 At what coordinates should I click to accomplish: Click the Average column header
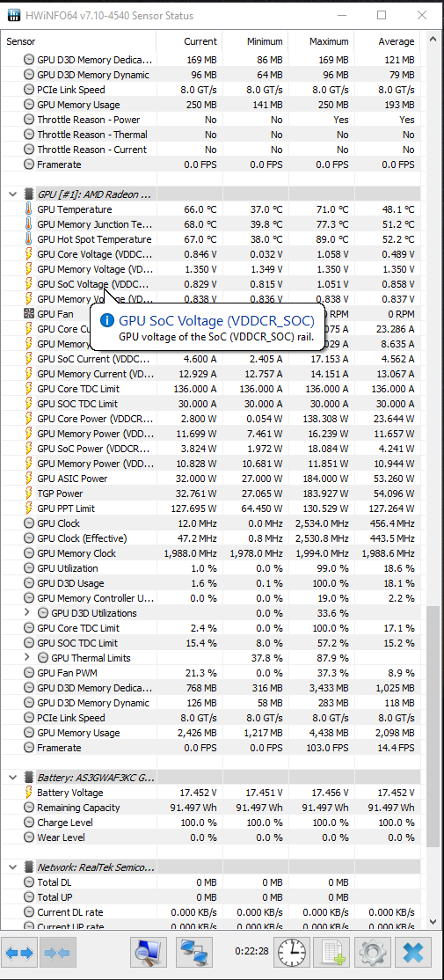click(387, 41)
